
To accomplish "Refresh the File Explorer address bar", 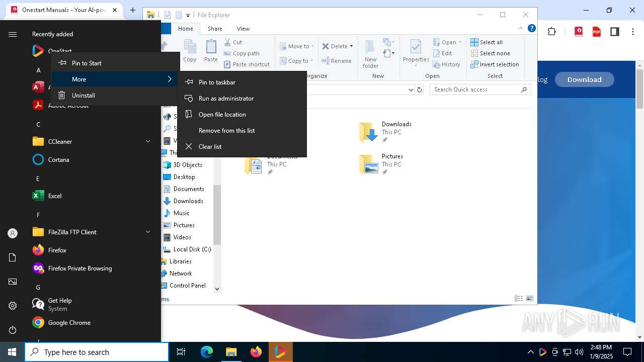I will [x=420, y=89].
